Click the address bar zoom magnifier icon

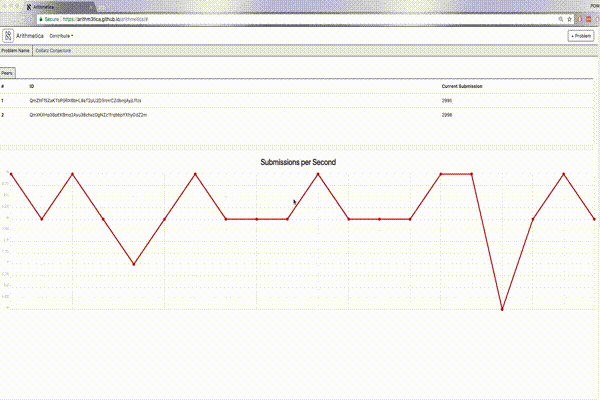(x=561, y=19)
